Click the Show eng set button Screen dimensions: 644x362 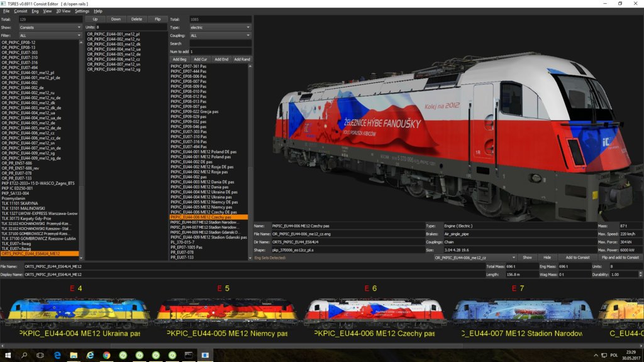click(x=528, y=258)
